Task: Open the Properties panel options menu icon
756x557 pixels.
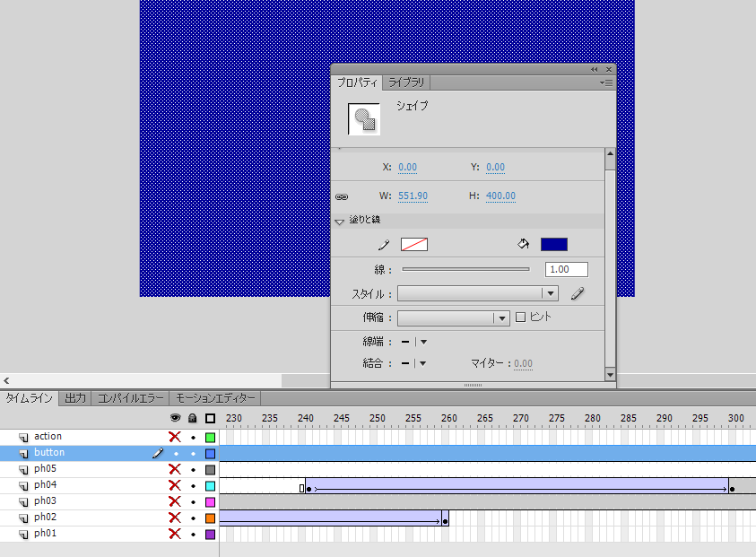Action: [x=606, y=83]
